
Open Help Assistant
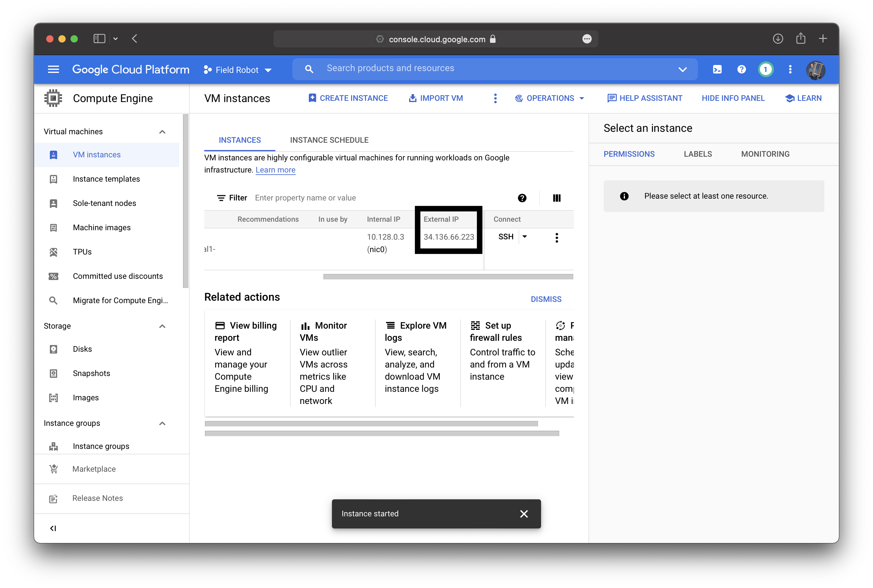644,98
